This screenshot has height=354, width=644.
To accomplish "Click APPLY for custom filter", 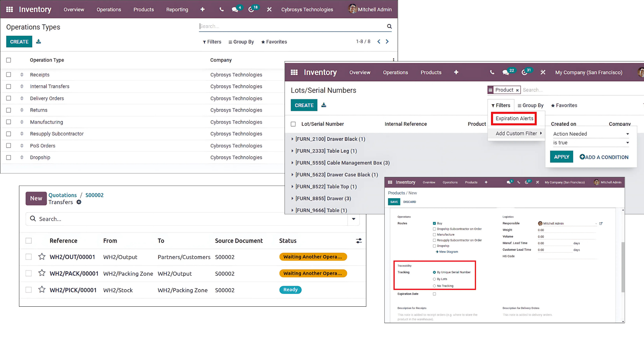I will click(x=561, y=157).
